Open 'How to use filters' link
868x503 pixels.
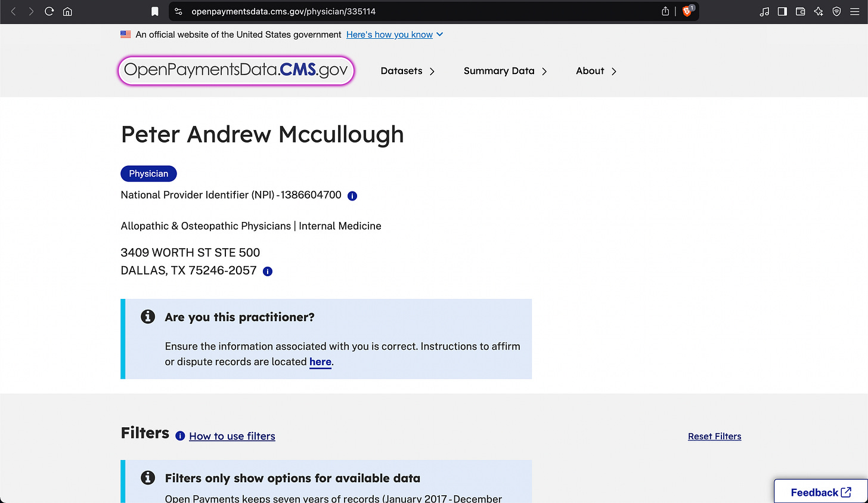coord(232,436)
